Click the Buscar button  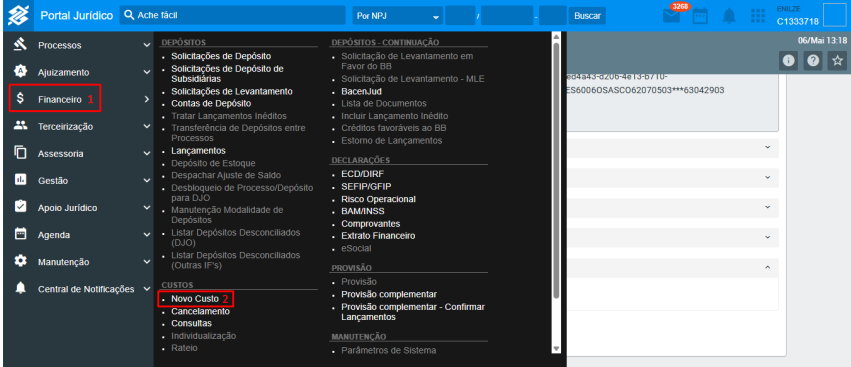[587, 16]
